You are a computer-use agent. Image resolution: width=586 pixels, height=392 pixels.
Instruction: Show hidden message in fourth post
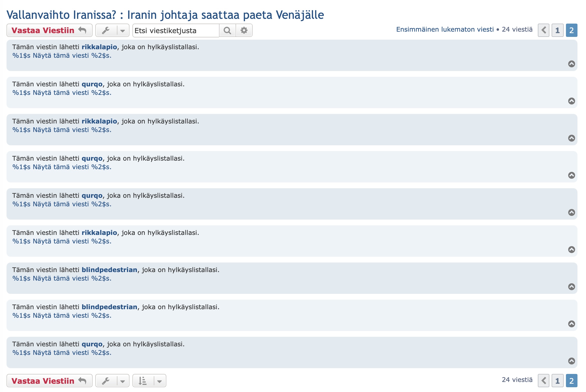tap(62, 167)
